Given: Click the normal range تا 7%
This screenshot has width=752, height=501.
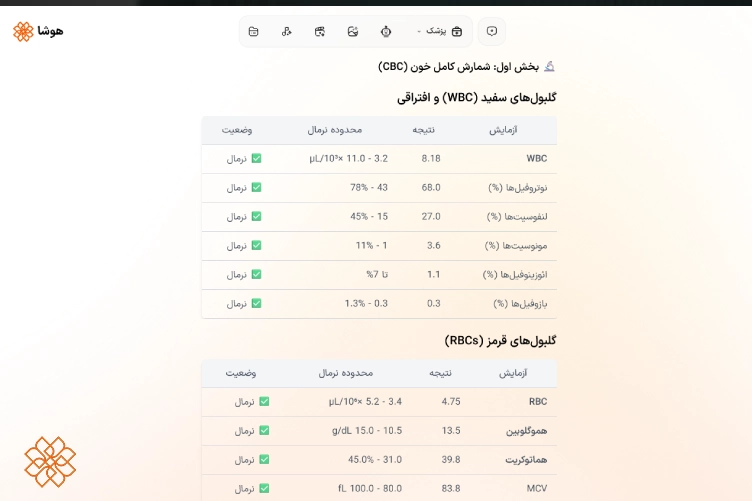Looking at the screenshot, I should pyautogui.click(x=377, y=275).
